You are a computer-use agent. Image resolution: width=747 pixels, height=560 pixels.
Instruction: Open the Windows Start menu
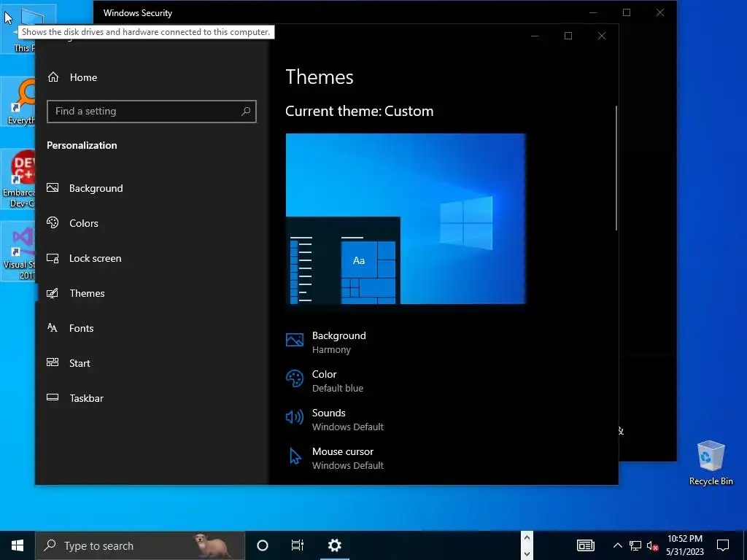click(x=18, y=545)
